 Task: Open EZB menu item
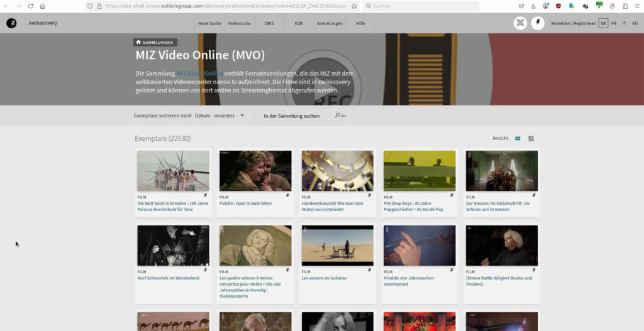pos(299,23)
